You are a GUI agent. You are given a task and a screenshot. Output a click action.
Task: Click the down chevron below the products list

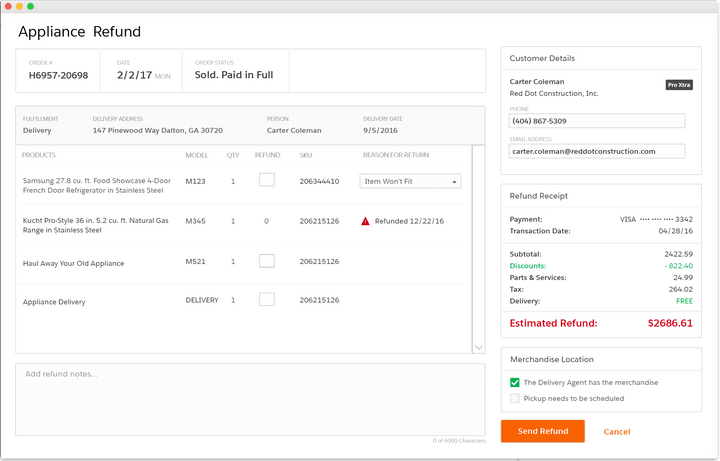tap(478, 347)
